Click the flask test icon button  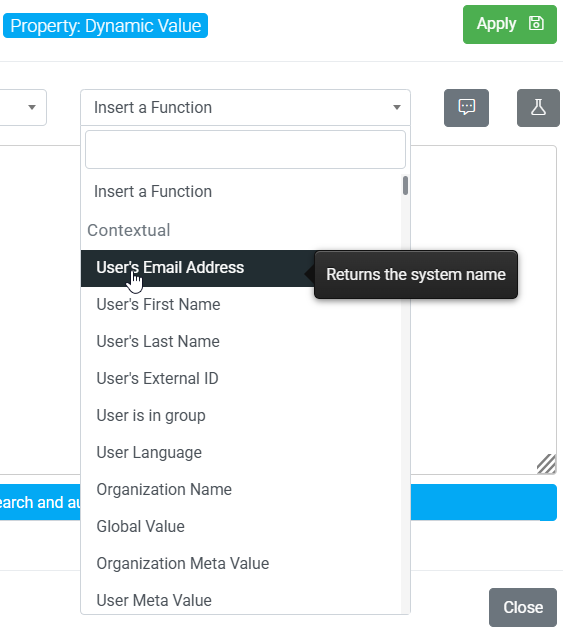(538, 108)
